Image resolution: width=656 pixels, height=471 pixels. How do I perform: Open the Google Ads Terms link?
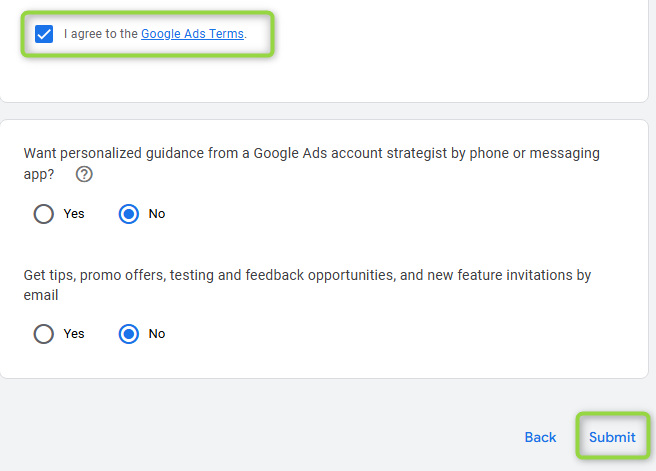(x=192, y=34)
